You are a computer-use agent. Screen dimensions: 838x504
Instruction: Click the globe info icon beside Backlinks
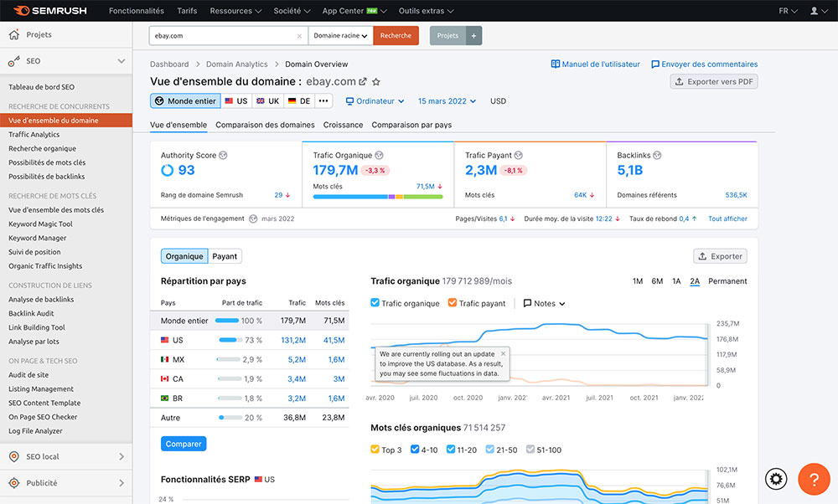pyautogui.click(x=657, y=156)
